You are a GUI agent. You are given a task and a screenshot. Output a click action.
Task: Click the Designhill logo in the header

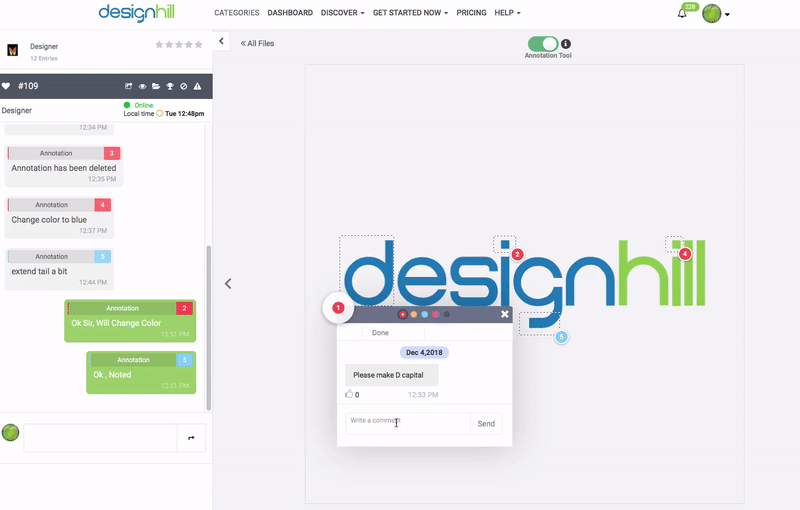[x=137, y=13]
